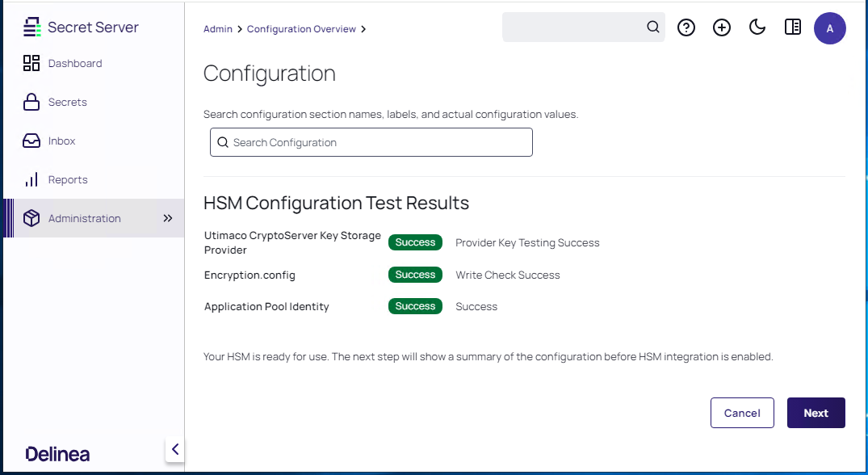Image resolution: width=868 pixels, height=475 pixels.
Task: Collapse the sidebar with the left chevron
Action: coord(175,449)
